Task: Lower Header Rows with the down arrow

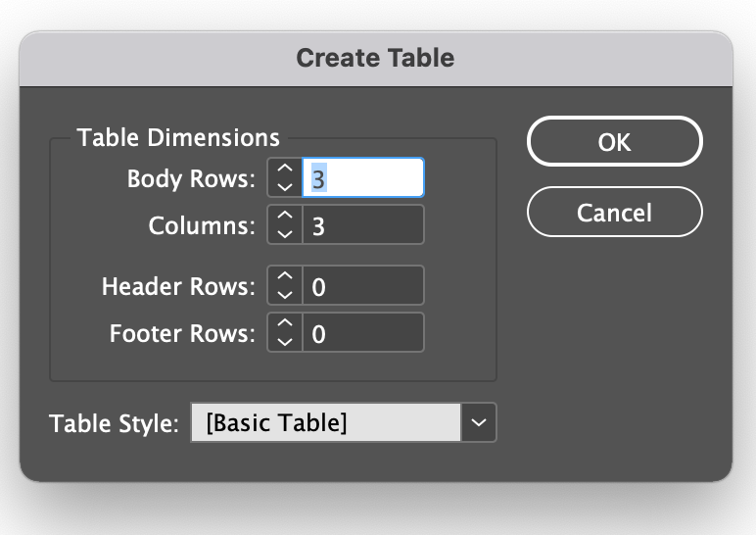Action: 284,294
